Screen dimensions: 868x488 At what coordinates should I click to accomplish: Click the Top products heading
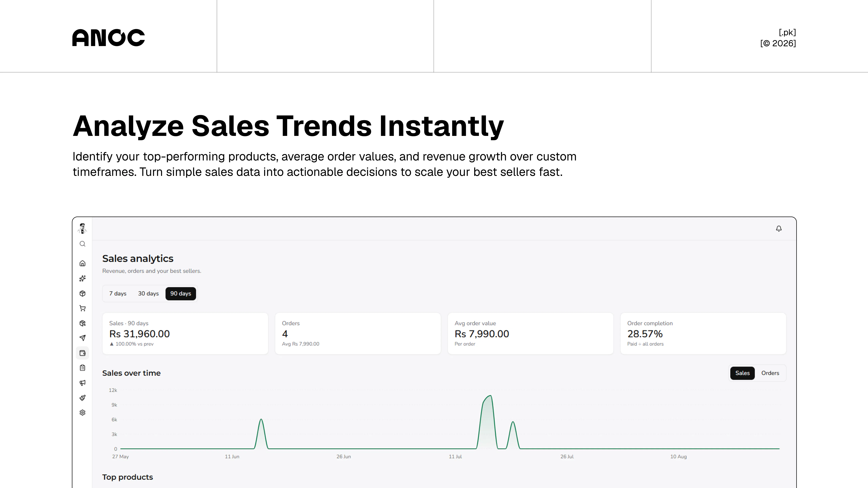point(127,477)
